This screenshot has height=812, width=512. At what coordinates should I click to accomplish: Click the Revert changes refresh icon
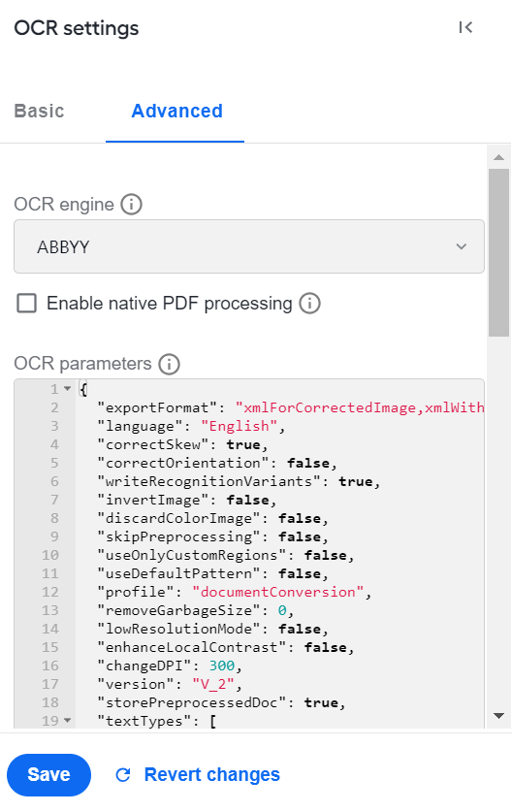pyautogui.click(x=123, y=775)
